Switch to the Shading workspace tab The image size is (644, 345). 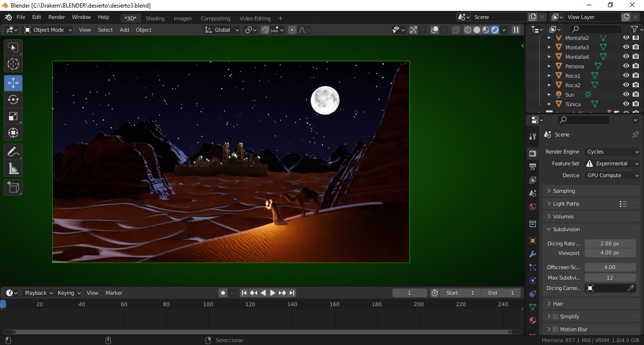[155, 18]
